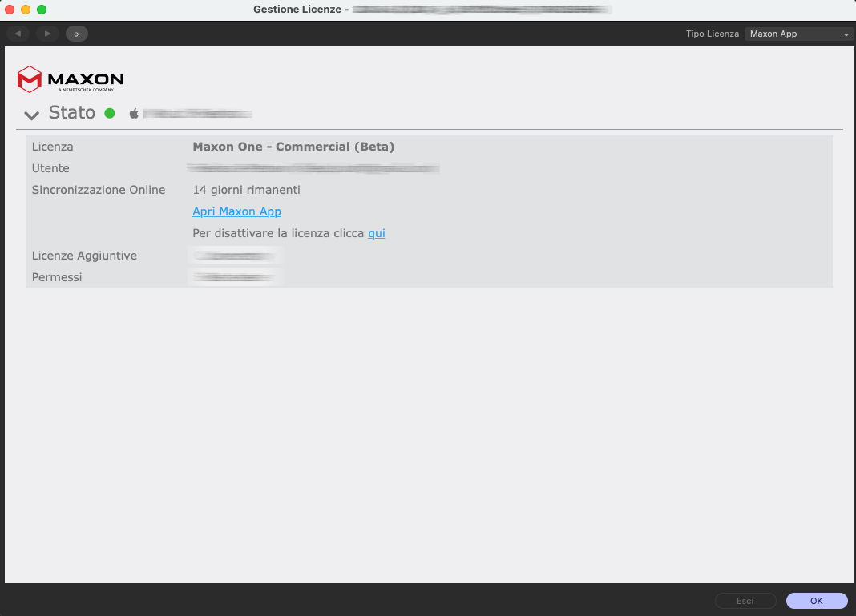
Task: Select 'Maxon One - Commercial (Beta)' text
Action: [x=293, y=147]
